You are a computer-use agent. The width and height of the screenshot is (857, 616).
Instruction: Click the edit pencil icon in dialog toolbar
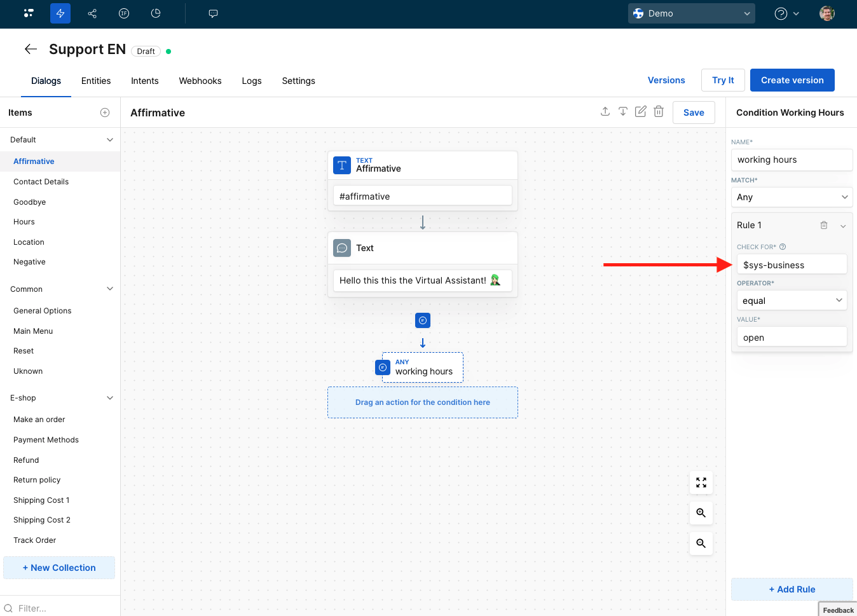(x=641, y=112)
